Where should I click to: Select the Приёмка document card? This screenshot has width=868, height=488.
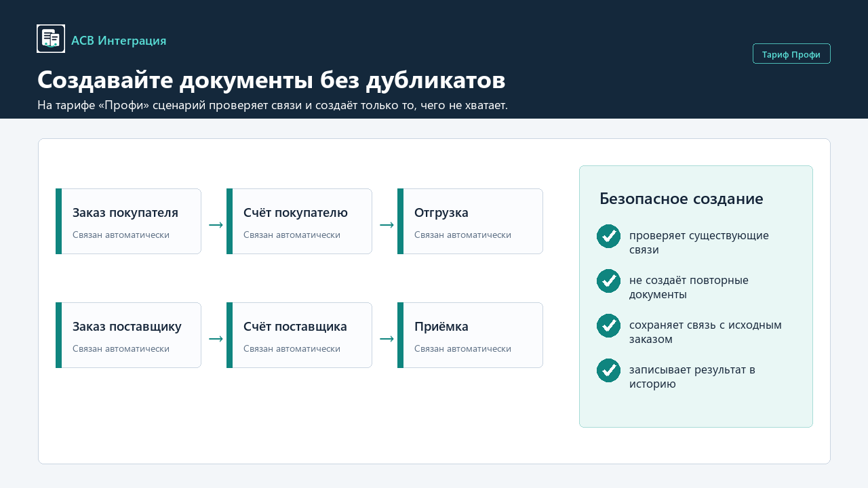point(470,335)
